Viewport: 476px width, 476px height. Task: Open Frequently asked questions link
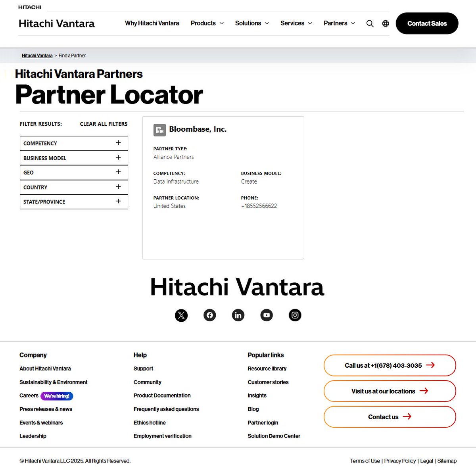coord(166,409)
